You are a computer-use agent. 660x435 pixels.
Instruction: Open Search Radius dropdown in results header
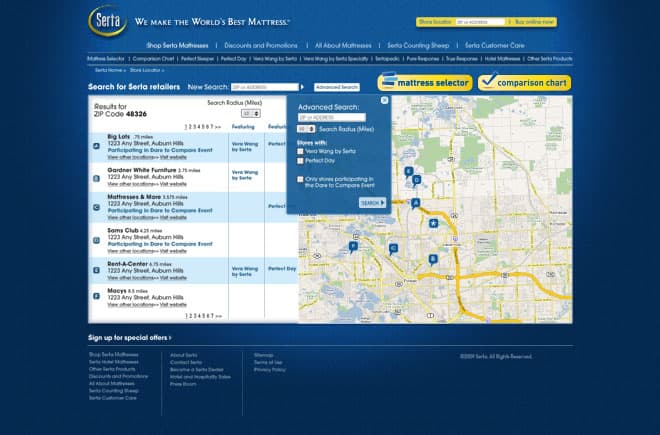251,114
